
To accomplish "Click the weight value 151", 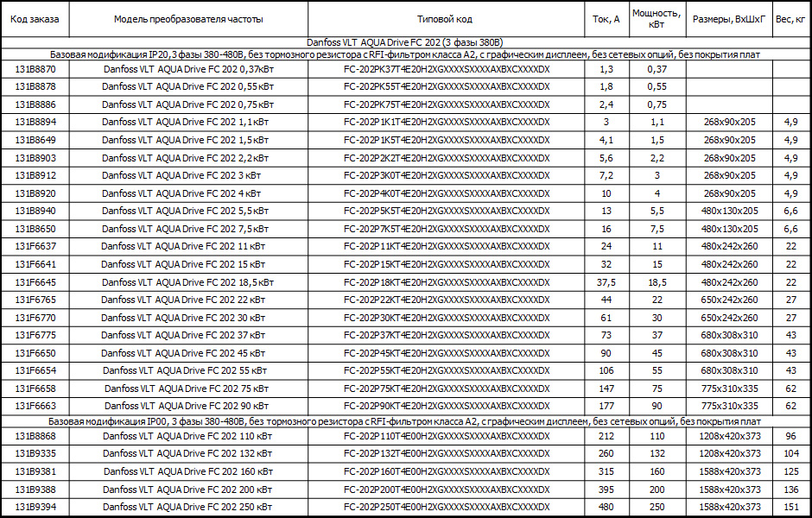I will point(790,507).
